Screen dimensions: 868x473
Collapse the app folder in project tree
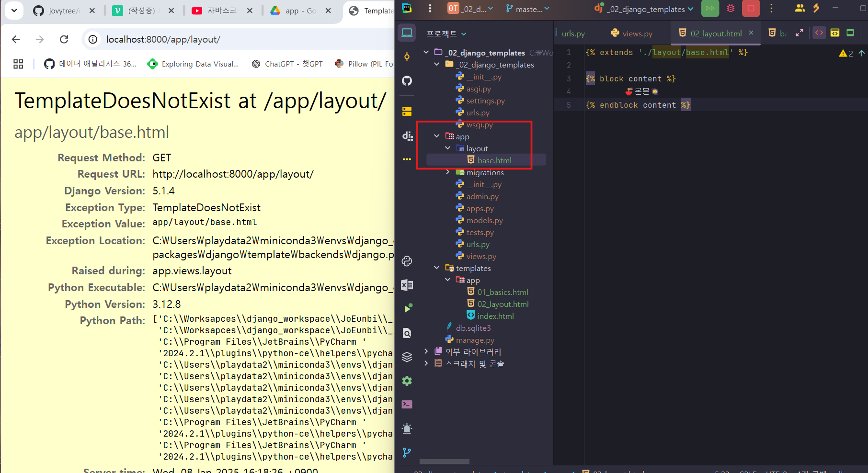pyautogui.click(x=437, y=136)
